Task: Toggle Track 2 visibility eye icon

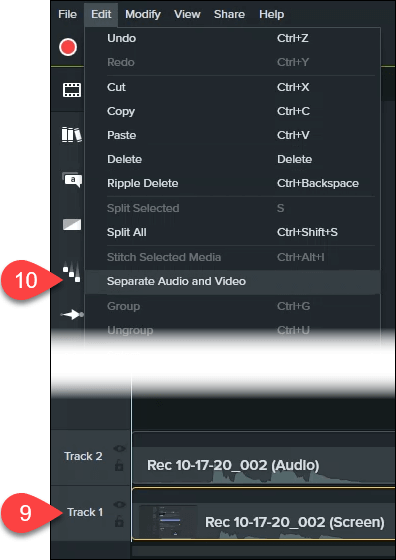Action: 119,449
